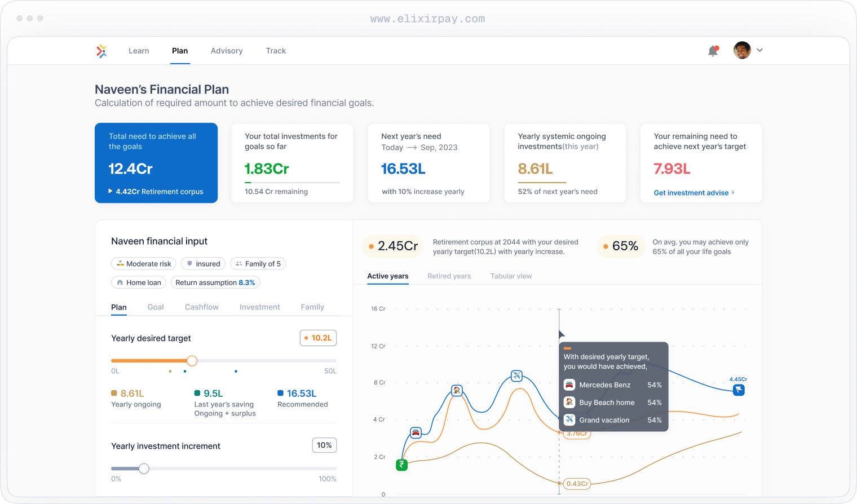Click the Mercedes Benz car marker on chart
Image resolution: width=857 pixels, height=504 pixels.
[x=416, y=432]
